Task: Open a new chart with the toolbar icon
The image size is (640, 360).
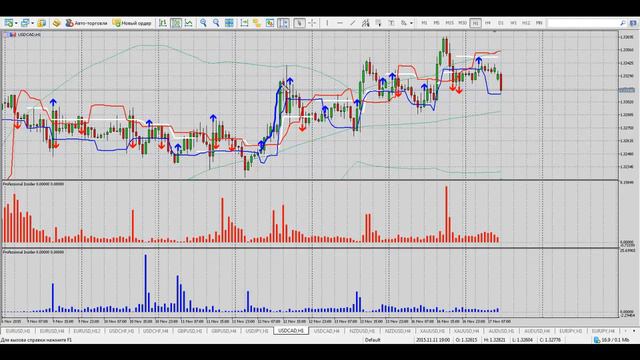Action: (8, 23)
